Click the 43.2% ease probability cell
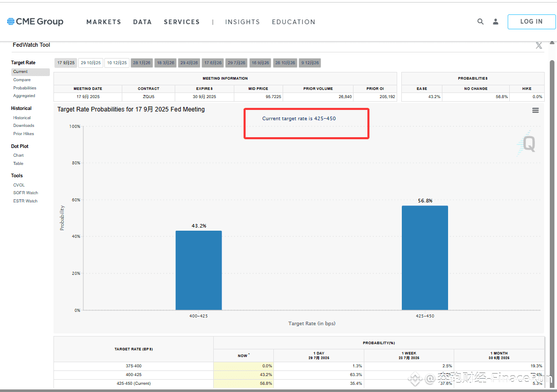Viewport: 557px width, 392px height. (422, 97)
